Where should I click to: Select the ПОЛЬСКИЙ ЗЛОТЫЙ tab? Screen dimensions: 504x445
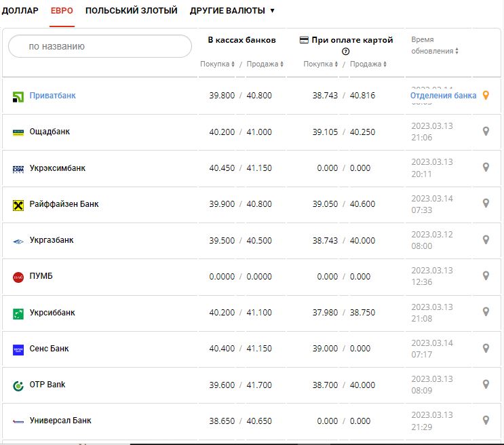131,11
